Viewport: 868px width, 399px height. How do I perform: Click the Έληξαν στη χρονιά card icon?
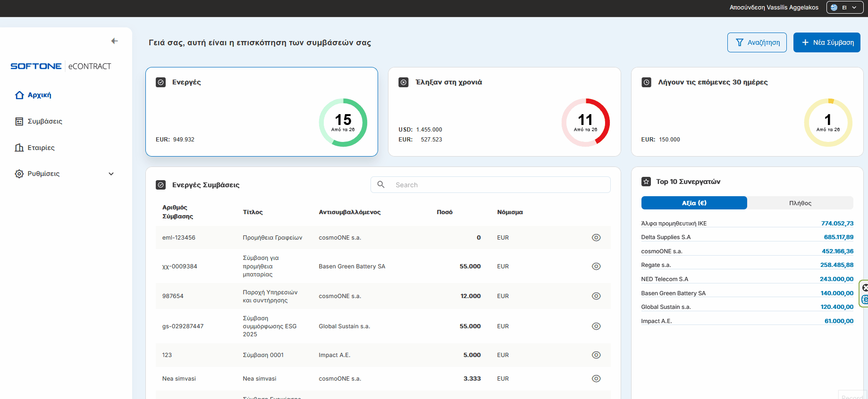(x=404, y=83)
